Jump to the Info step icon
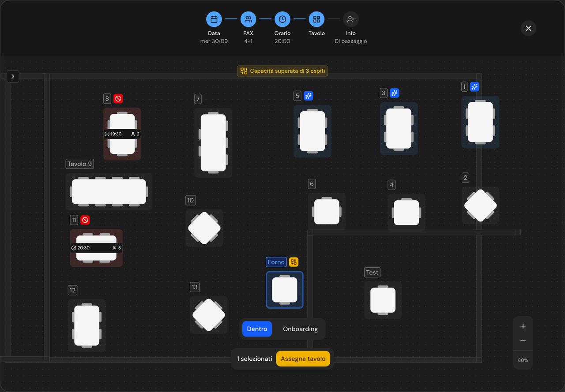This screenshot has width=565, height=392. coord(351,19)
